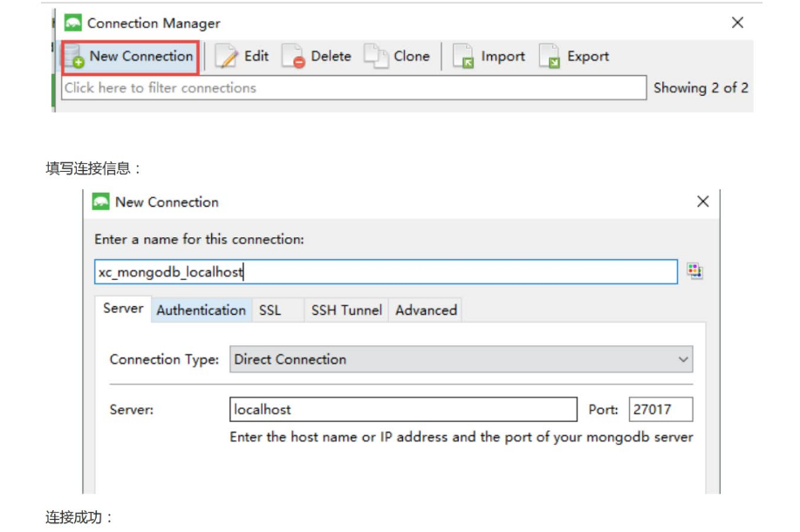Click the Import connections toolbar button

(489, 57)
